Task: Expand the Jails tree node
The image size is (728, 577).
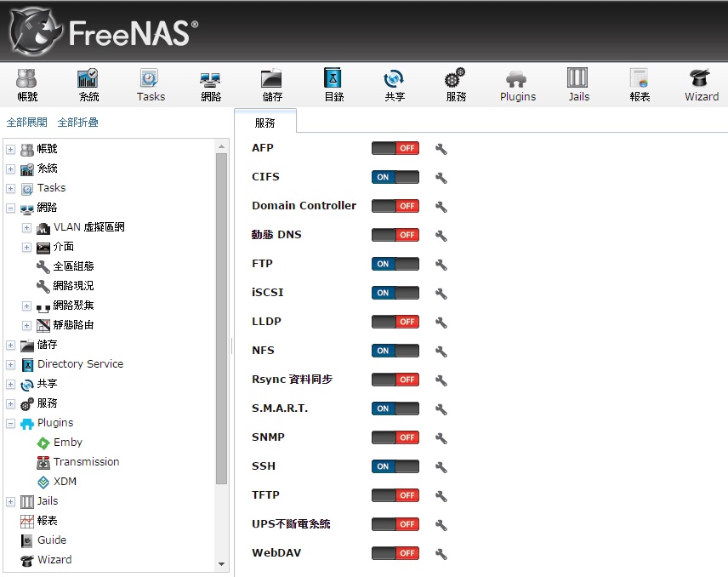Action: pyautogui.click(x=11, y=502)
